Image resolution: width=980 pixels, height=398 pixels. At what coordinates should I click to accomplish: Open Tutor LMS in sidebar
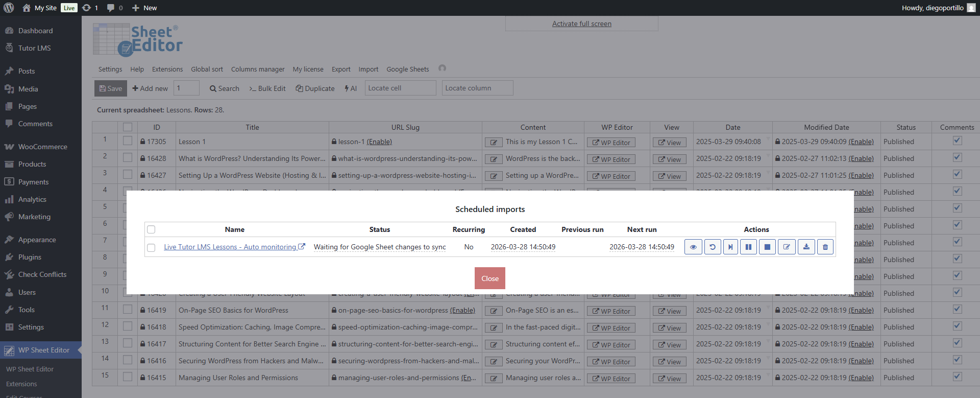click(34, 48)
